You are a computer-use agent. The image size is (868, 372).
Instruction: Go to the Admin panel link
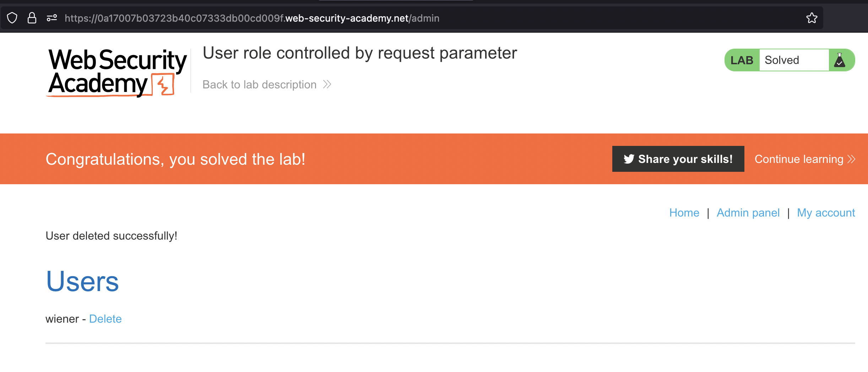click(x=748, y=213)
